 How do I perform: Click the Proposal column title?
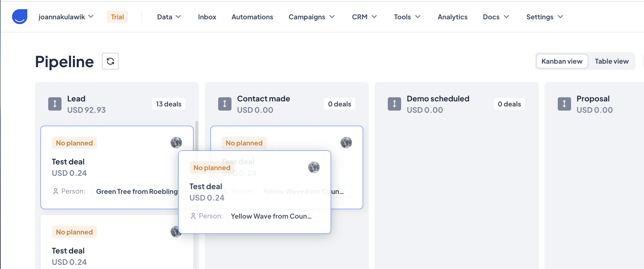click(593, 99)
